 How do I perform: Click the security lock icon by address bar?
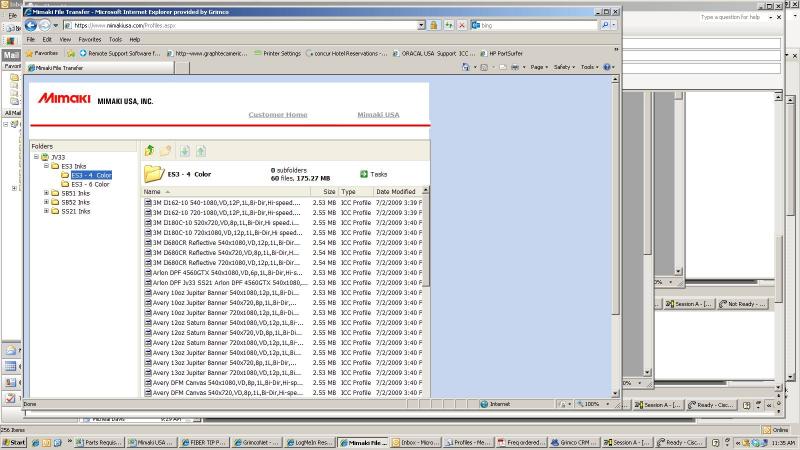click(x=434, y=25)
